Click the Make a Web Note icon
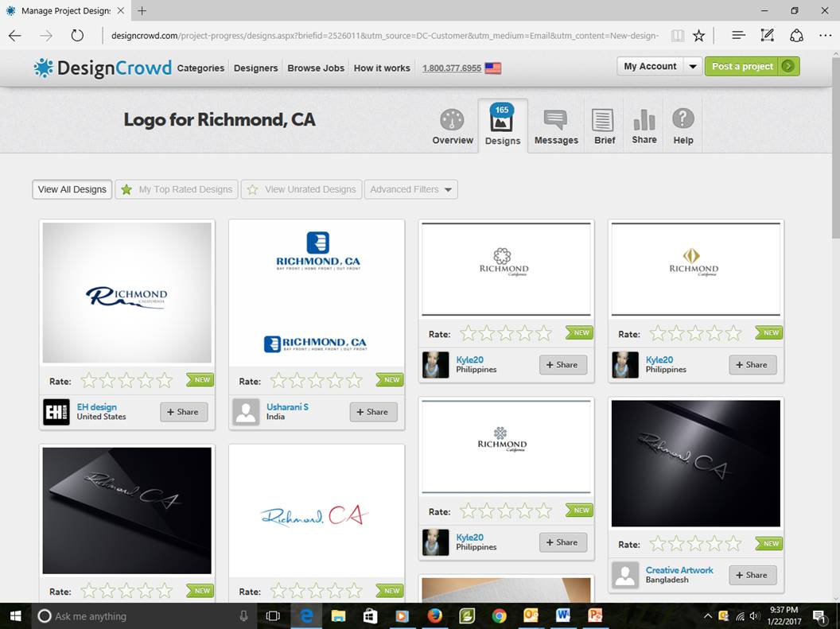Viewport: 840px width, 629px height. 767,35
